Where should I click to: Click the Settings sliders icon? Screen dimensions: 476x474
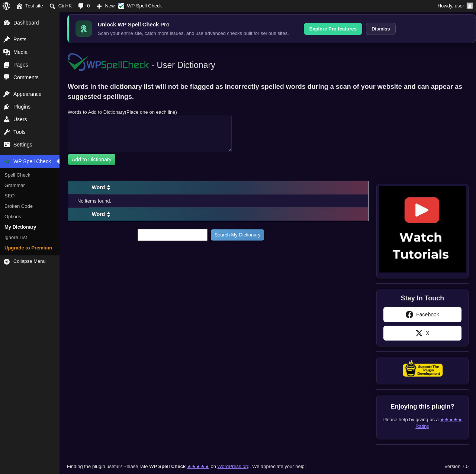pos(7,145)
